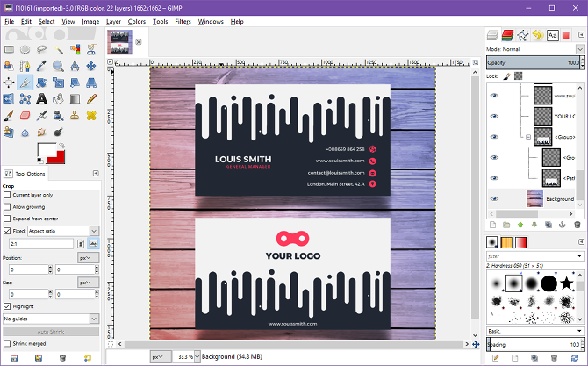Select the Color Picker tool
Screen dimensions: 588x366
pos(41,66)
